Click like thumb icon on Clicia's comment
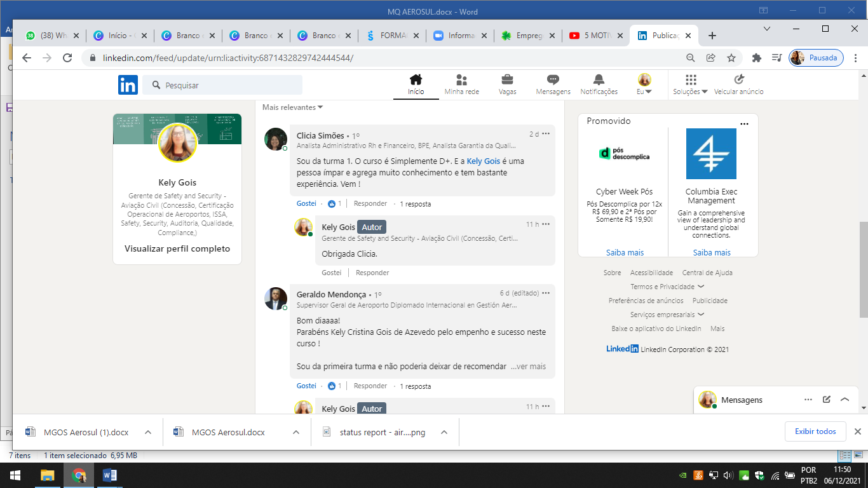Viewport: 868px width, 488px height. [331, 204]
